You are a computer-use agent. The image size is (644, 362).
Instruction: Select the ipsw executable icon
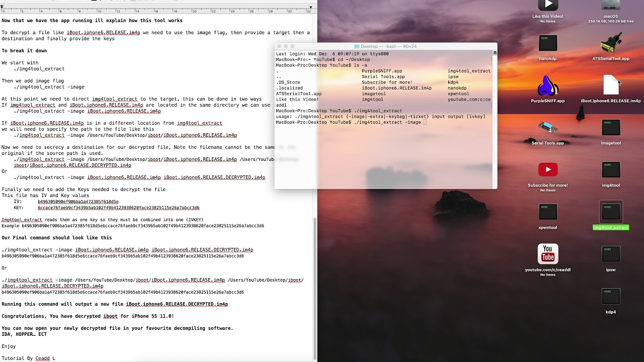tap(611, 254)
